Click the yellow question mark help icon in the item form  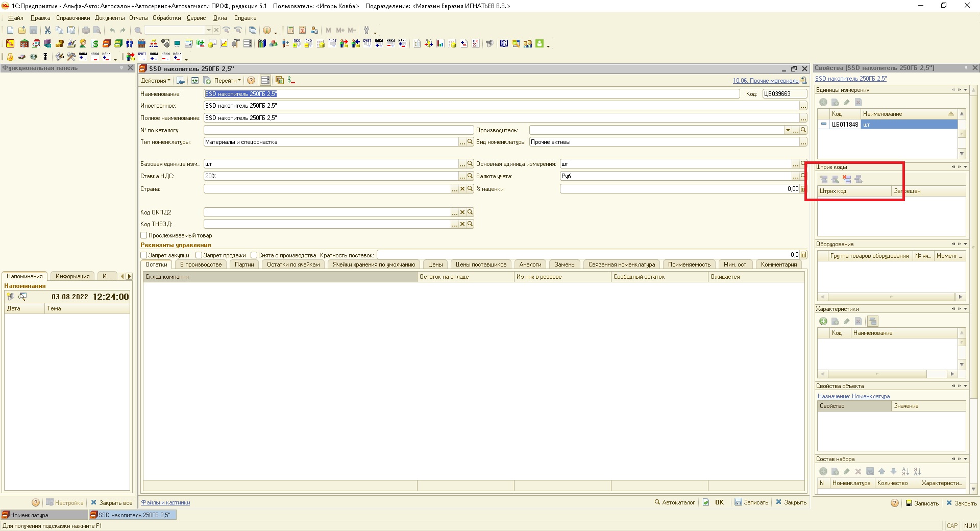[x=251, y=80]
